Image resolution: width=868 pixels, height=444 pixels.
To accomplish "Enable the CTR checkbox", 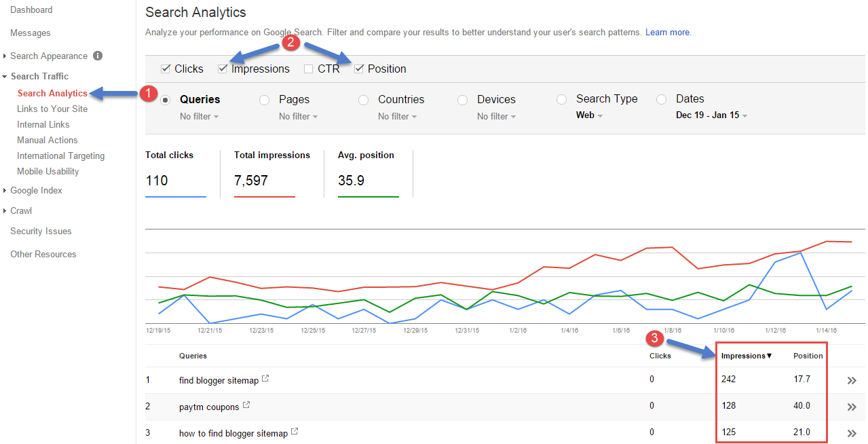I will (309, 69).
